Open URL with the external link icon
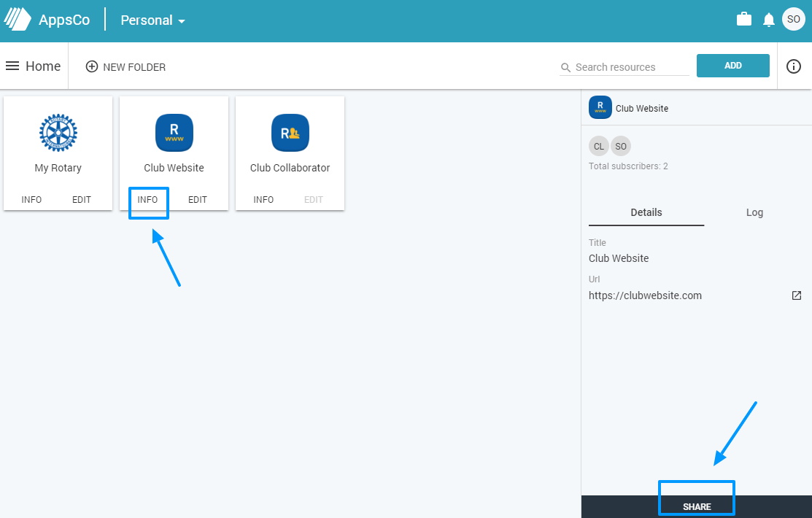Screen dimensions: 812x518 (x=797, y=295)
